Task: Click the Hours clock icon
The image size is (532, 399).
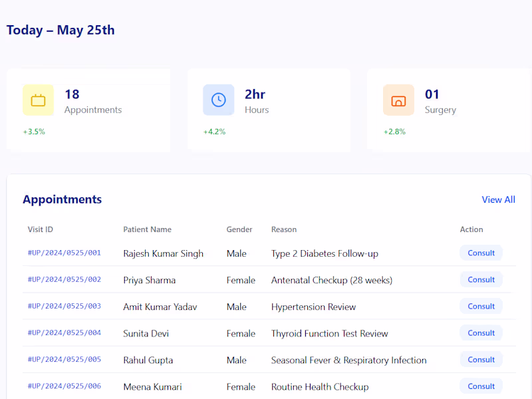Action: point(220,100)
